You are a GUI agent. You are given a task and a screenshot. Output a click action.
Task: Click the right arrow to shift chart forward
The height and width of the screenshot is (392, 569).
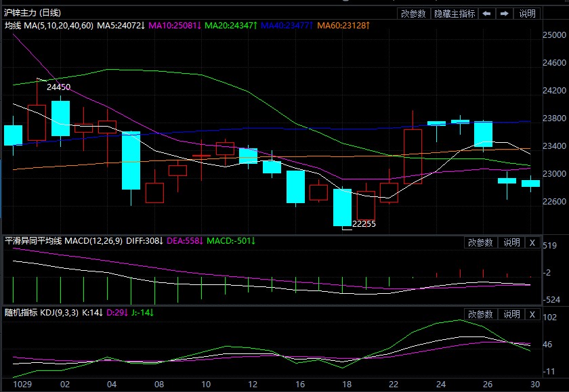pos(505,14)
